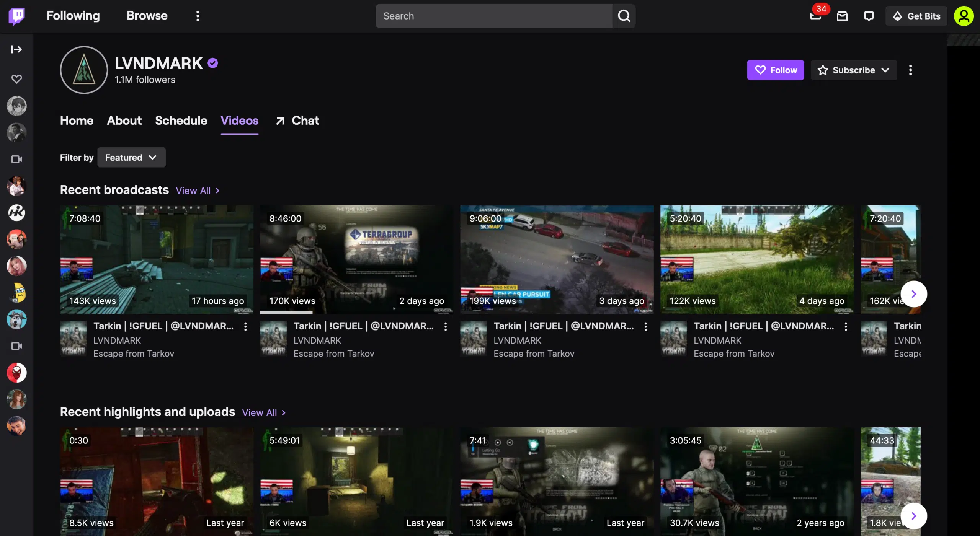Open more options next to Browse
The height and width of the screenshot is (536, 980).
point(198,16)
